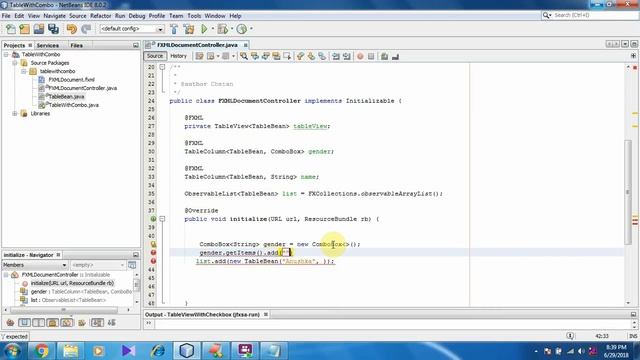Open Internet Explorer from the taskbar
Screen dimensions: 640x360
pos(158,351)
